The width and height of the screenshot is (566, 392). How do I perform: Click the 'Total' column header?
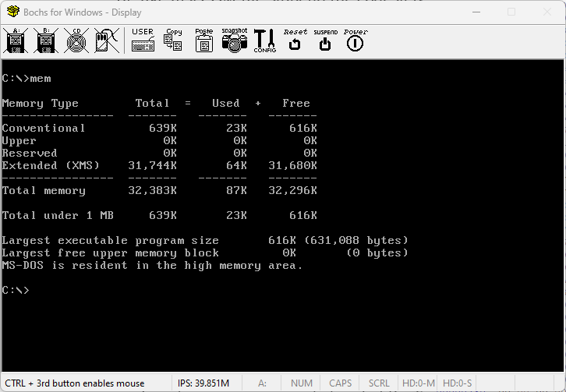click(x=152, y=103)
